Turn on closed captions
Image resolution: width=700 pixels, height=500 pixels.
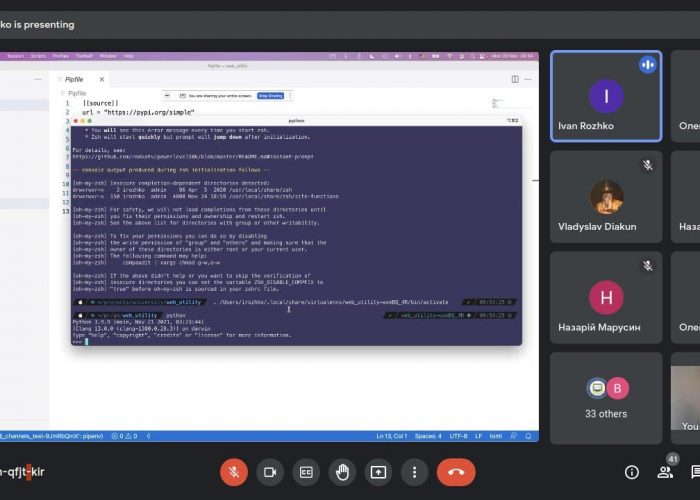[x=305, y=471]
